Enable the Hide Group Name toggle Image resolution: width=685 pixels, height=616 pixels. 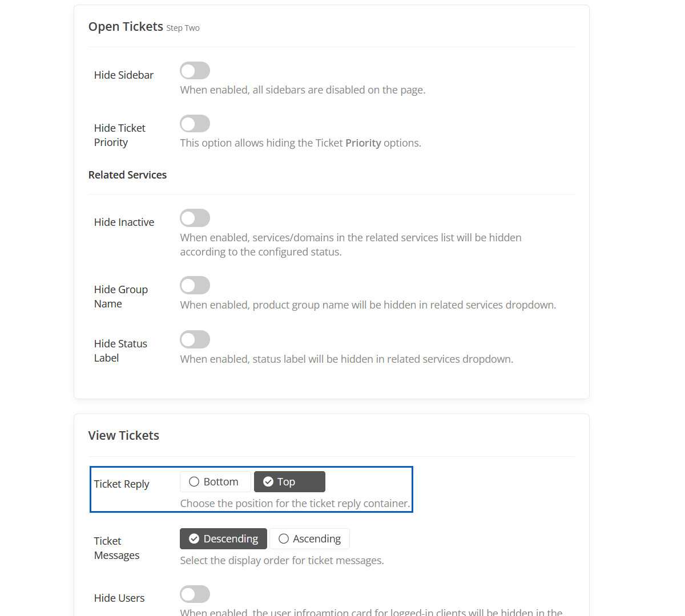click(195, 285)
